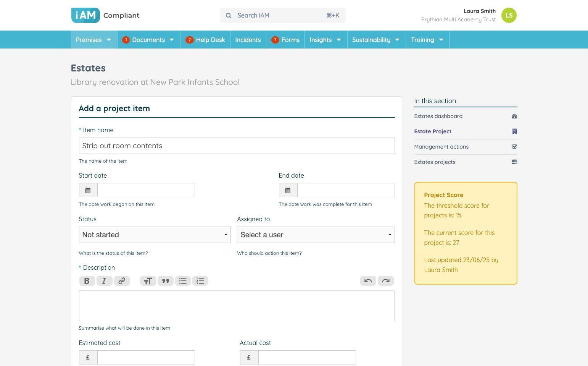Insert a block quote in Description
The image size is (588, 366).
click(x=166, y=281)
